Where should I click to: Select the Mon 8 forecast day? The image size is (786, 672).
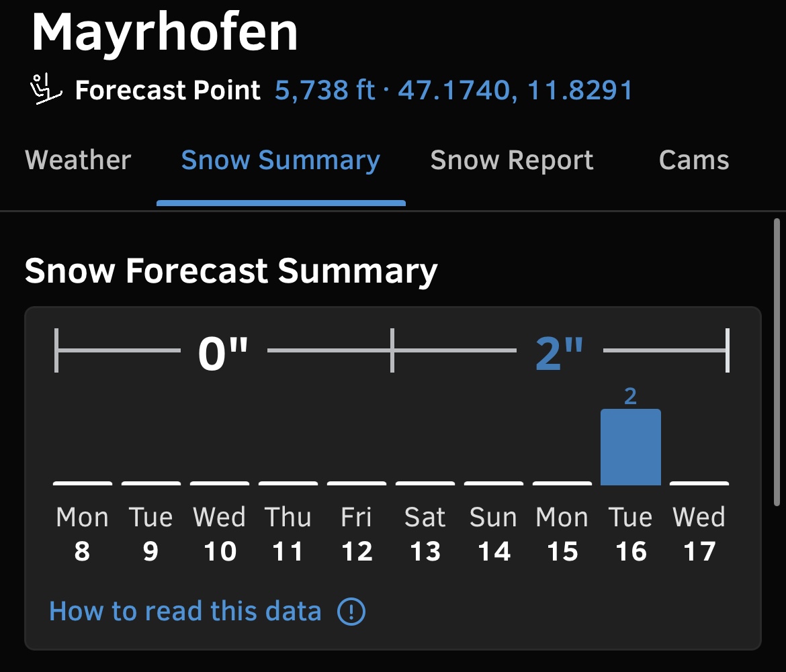point(82,534)
